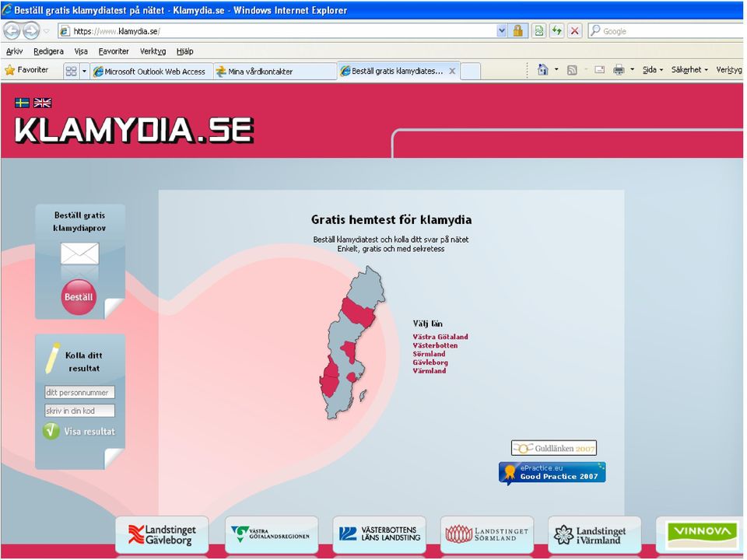This screenshot has width=747, height=560.
Task: Click the Stop loading red X icon
Action: point(574,31)
